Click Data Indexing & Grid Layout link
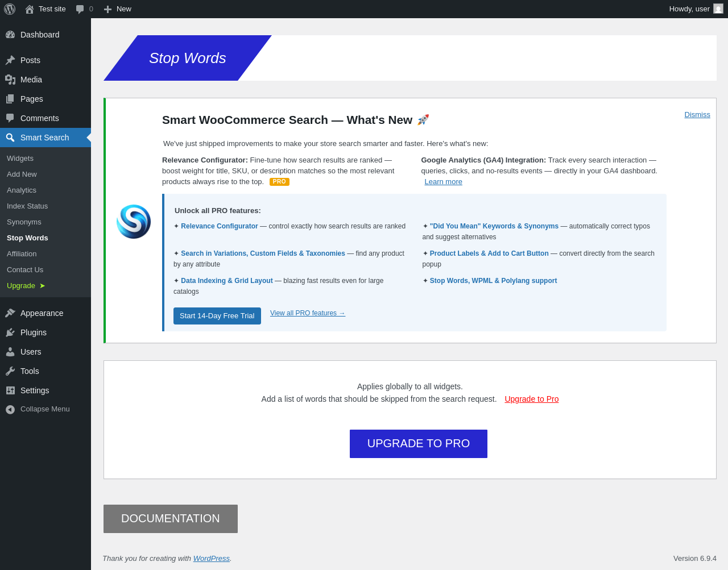This screenshot has width=728, height=570. (227, 281)
